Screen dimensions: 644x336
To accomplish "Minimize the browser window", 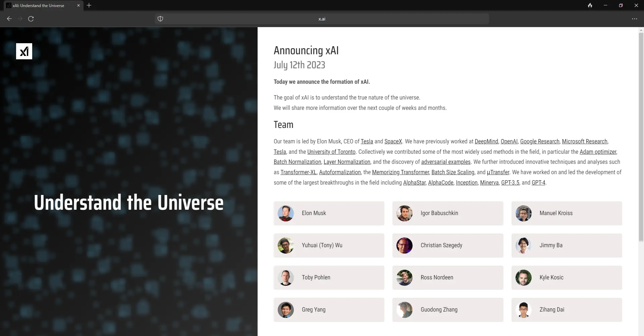I will point(605,5).
